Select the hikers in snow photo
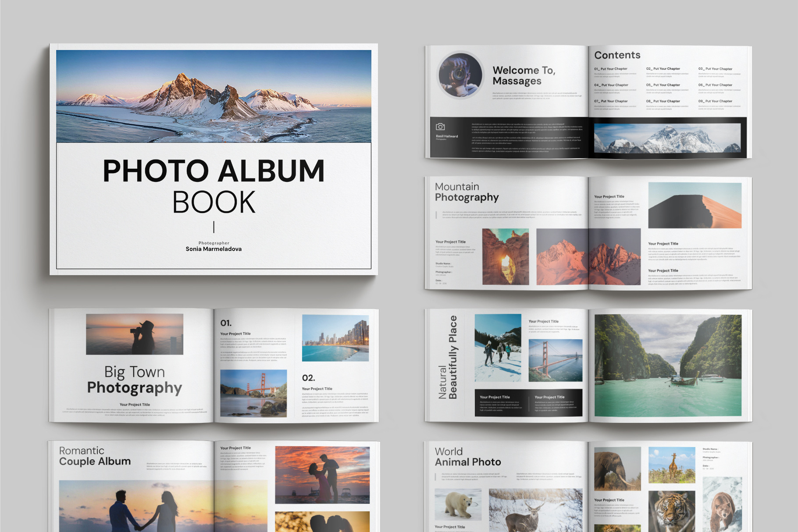The width and height of the screenshot is (798, 532). click(498, 348)
